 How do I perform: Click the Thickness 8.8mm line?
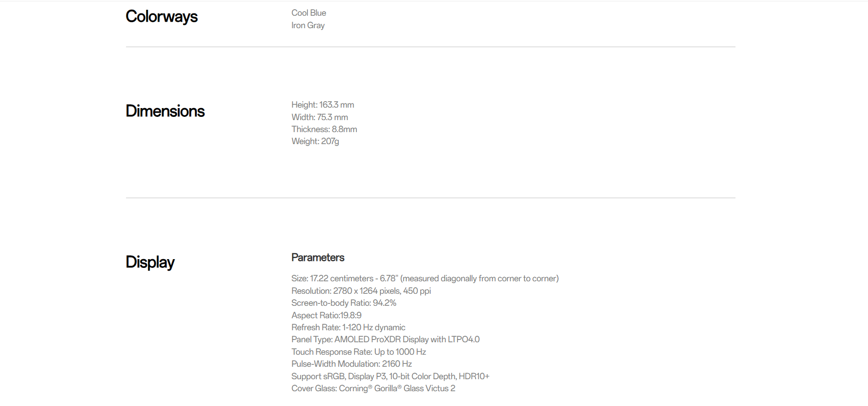point(324,129)
